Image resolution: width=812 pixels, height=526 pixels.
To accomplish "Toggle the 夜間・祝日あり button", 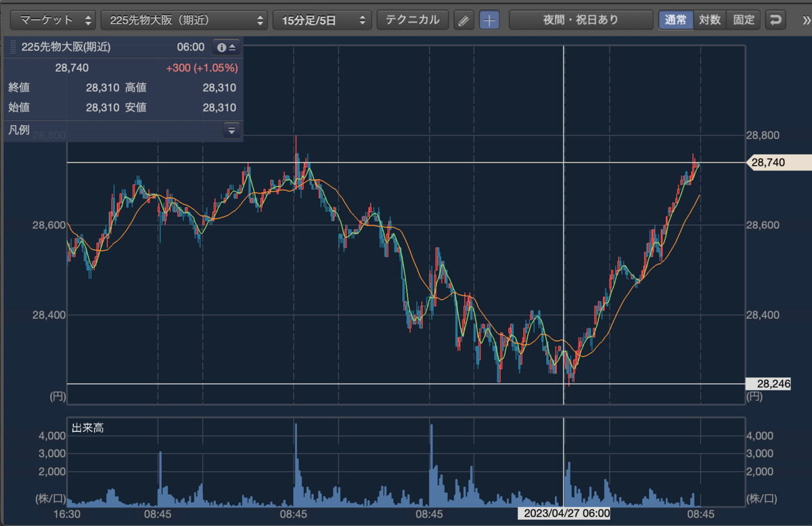I will (x=581, y=20).
